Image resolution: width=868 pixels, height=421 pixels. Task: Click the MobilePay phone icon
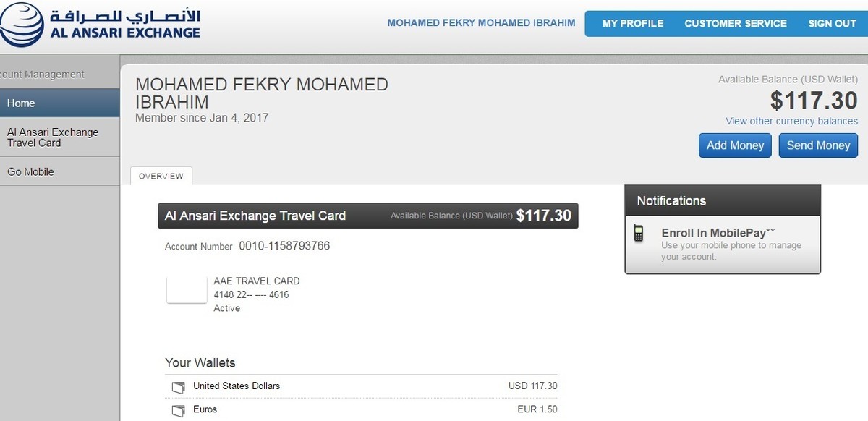pos(639,234)
